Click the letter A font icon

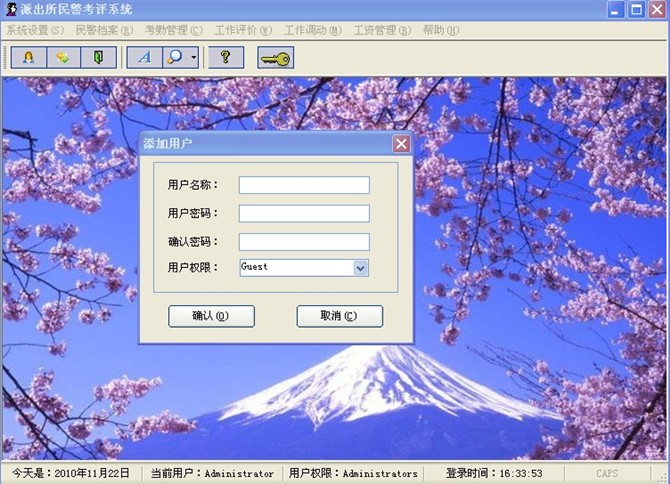click(x=144, y=57)
